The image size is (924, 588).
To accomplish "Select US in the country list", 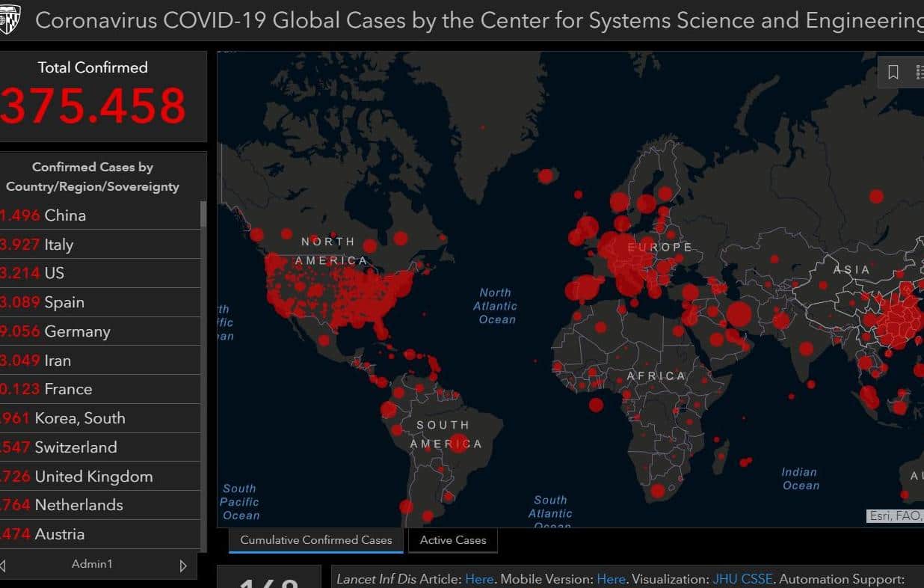I will (x=100, y=273).
